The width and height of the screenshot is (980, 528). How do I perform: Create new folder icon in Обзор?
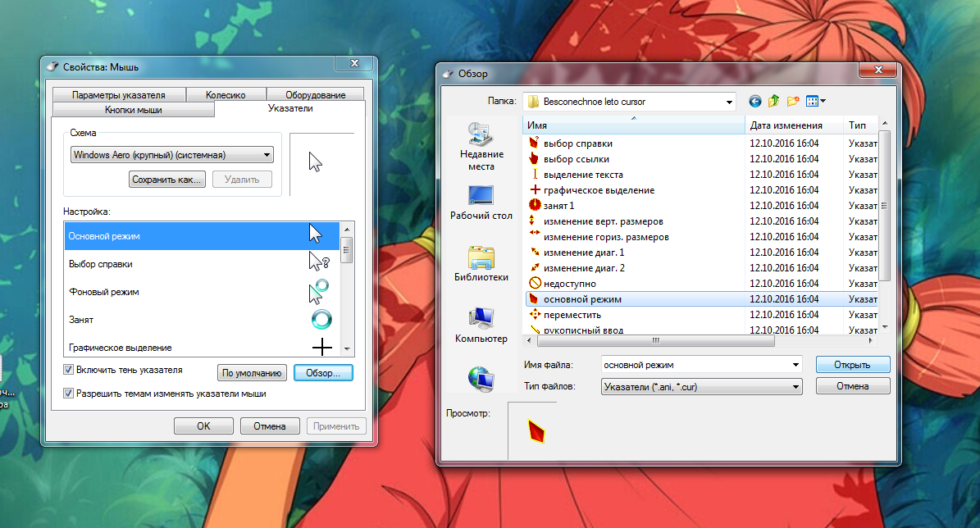tap(793, 101)
